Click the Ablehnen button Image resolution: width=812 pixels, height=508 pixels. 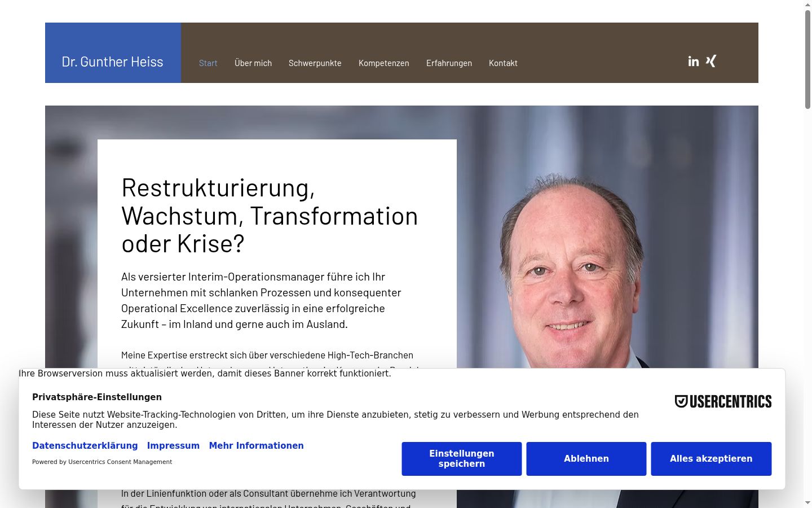[x=586, y=459]
